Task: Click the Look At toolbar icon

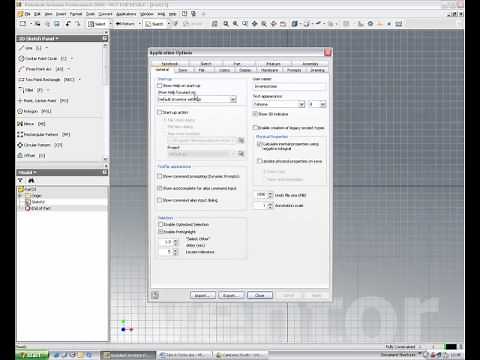Action: [x=283, y=24]
